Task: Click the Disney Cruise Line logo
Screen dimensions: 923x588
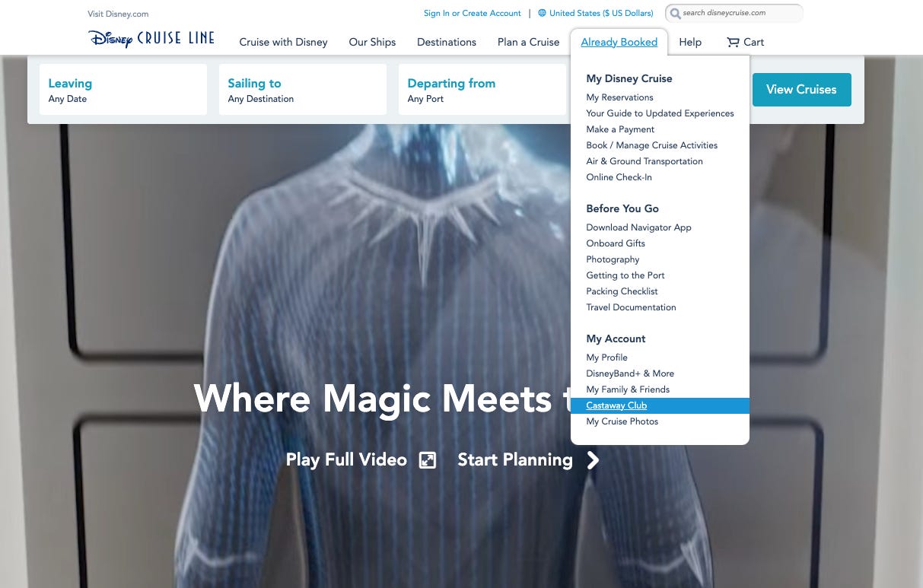Action: tap(151, 39)
